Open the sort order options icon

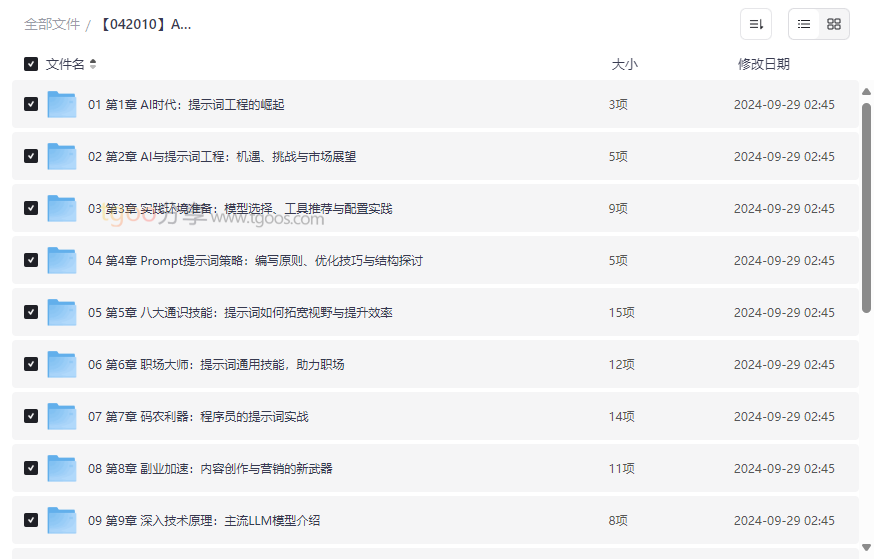pos(756,24)
